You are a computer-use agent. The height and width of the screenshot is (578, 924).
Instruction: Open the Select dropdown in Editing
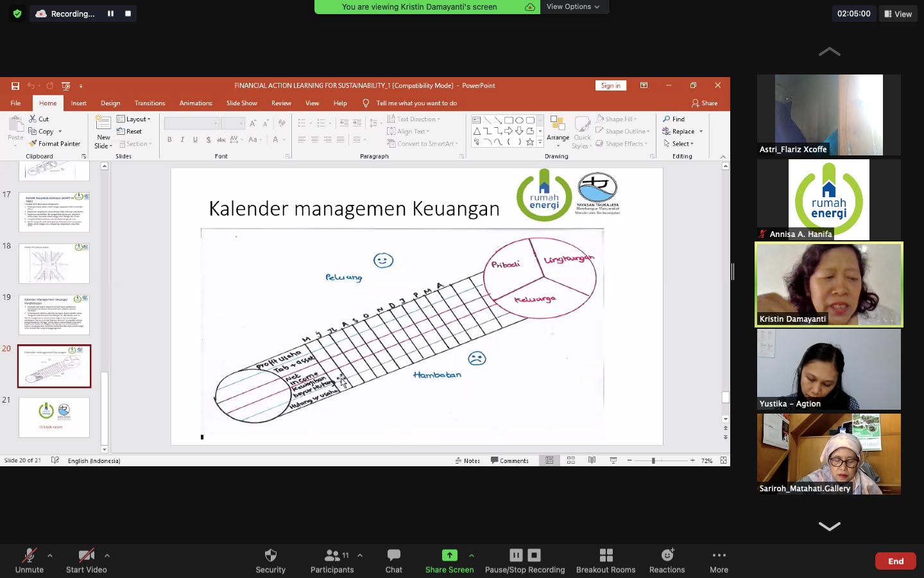679,144
